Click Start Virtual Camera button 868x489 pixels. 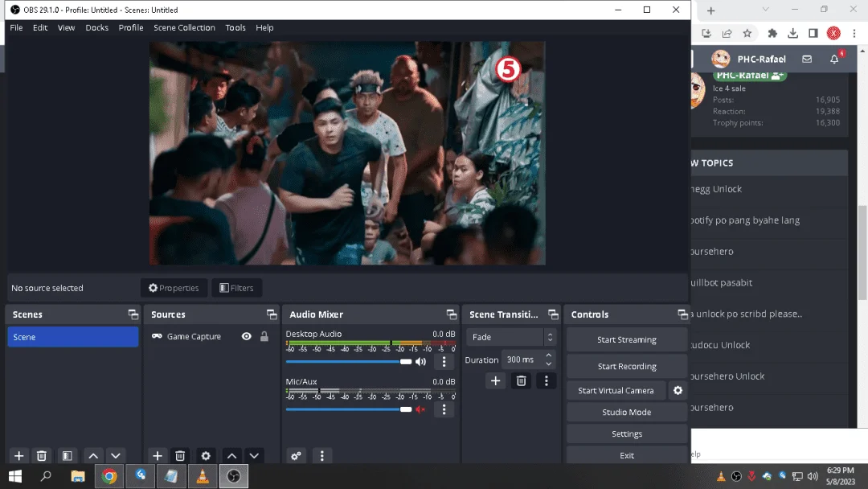[x=616, y=390]
